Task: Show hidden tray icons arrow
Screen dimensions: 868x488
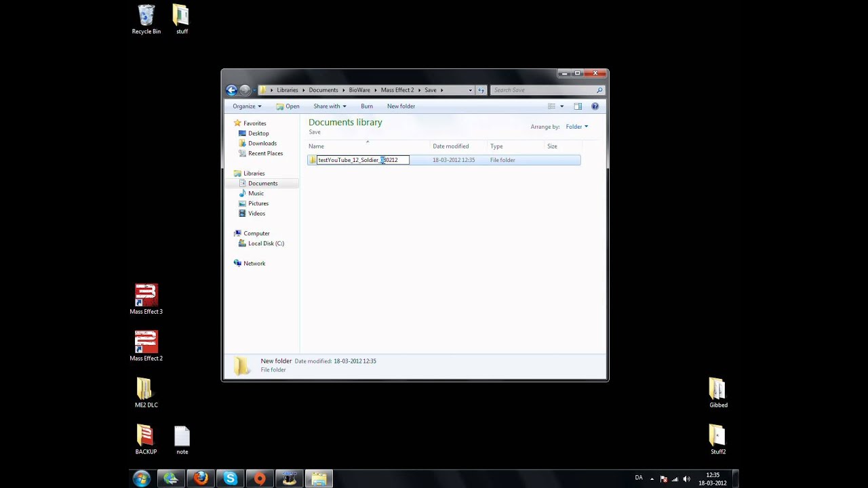Action: pos(652,479)
